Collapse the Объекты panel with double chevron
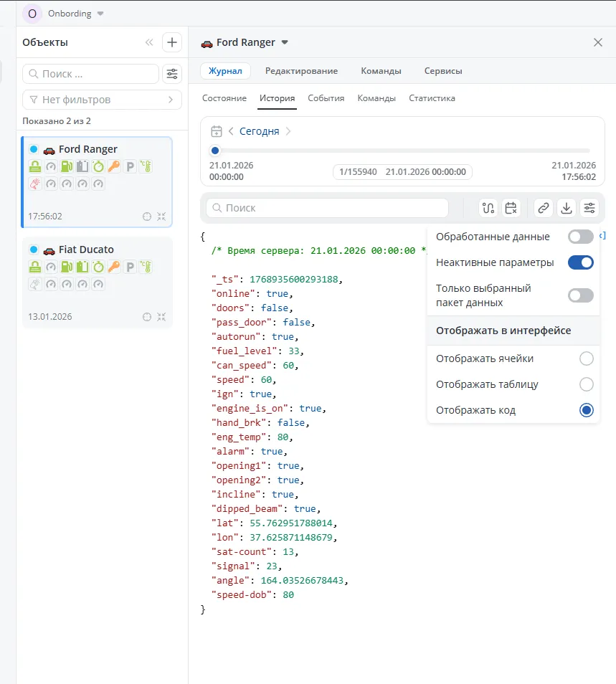The height and width of the screenshot is (684, 616). (149, 42)
